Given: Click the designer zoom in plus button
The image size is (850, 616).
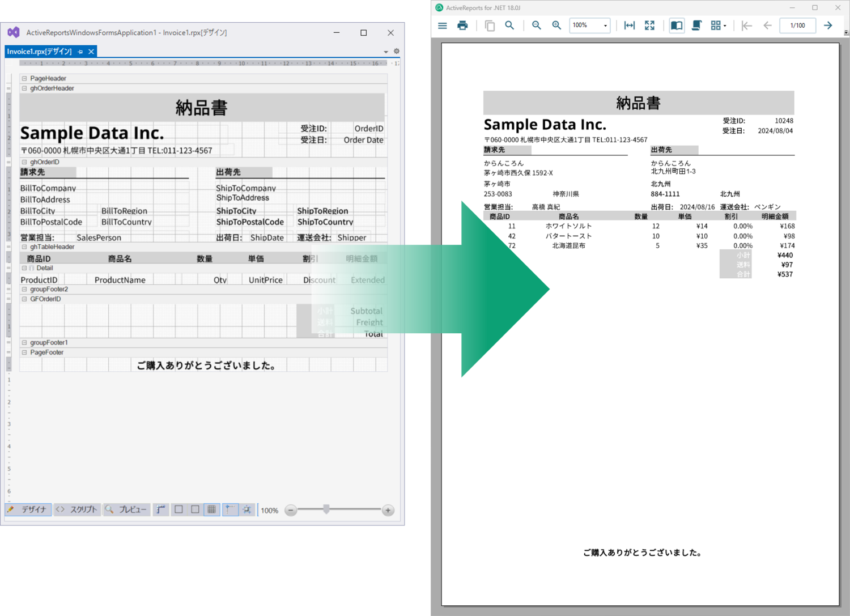Looking at the screenshot, I should pyautogui.click(x=388, y=511).
